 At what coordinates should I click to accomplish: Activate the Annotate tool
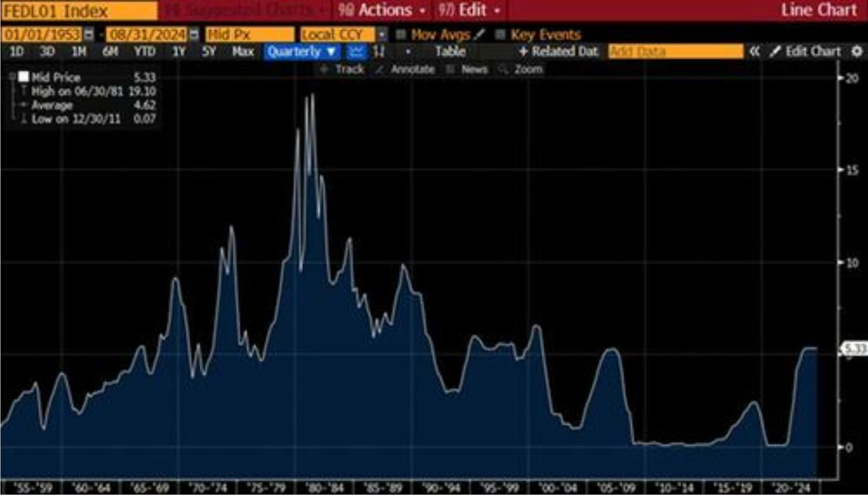406,69
